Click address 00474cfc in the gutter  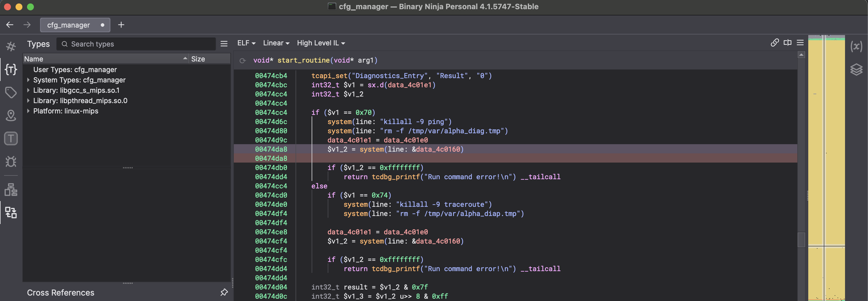pos(271,260)
